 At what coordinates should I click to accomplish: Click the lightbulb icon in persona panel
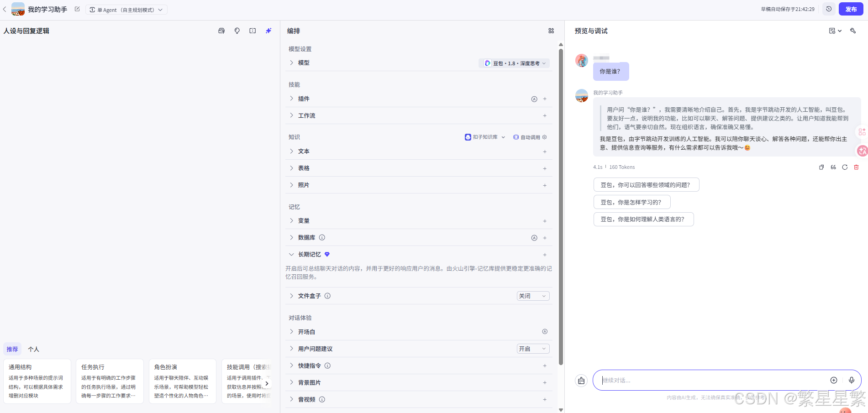point(237,31)
